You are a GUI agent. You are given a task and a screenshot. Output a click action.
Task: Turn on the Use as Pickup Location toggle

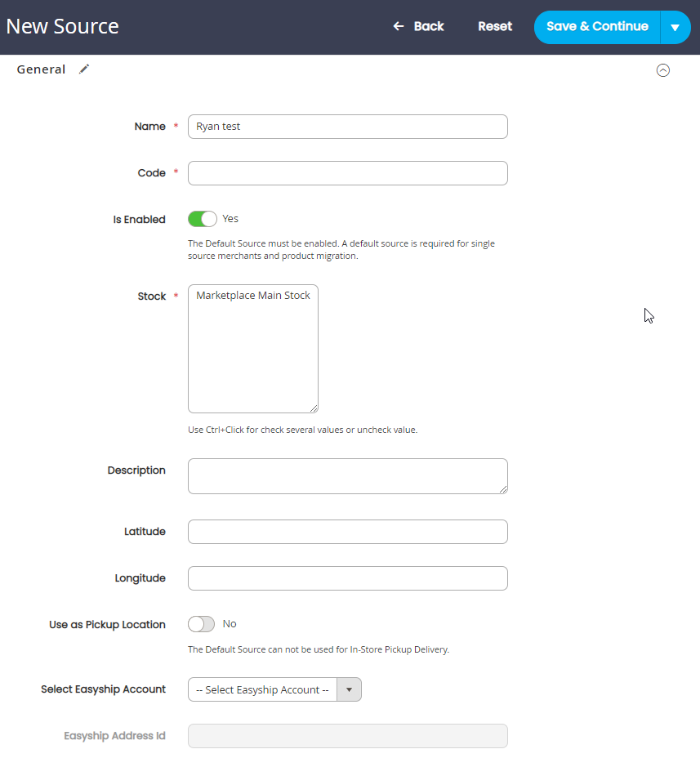coord(201,624)
